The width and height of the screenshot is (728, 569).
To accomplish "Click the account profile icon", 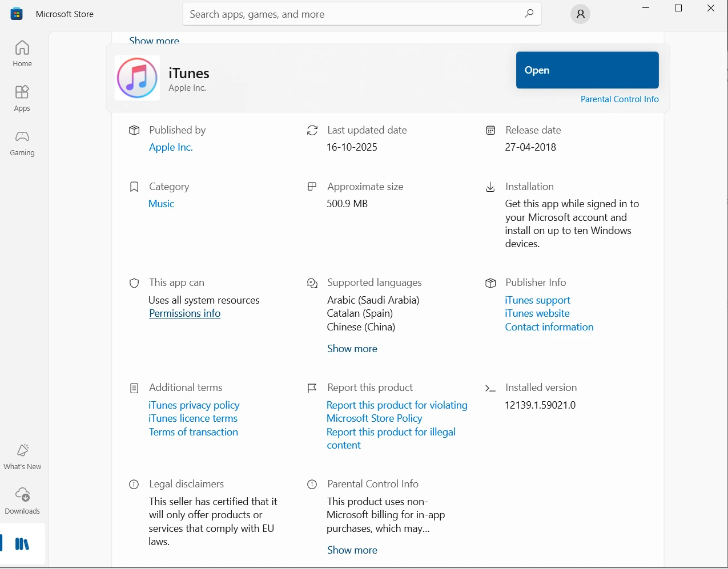I will (580, 14).
